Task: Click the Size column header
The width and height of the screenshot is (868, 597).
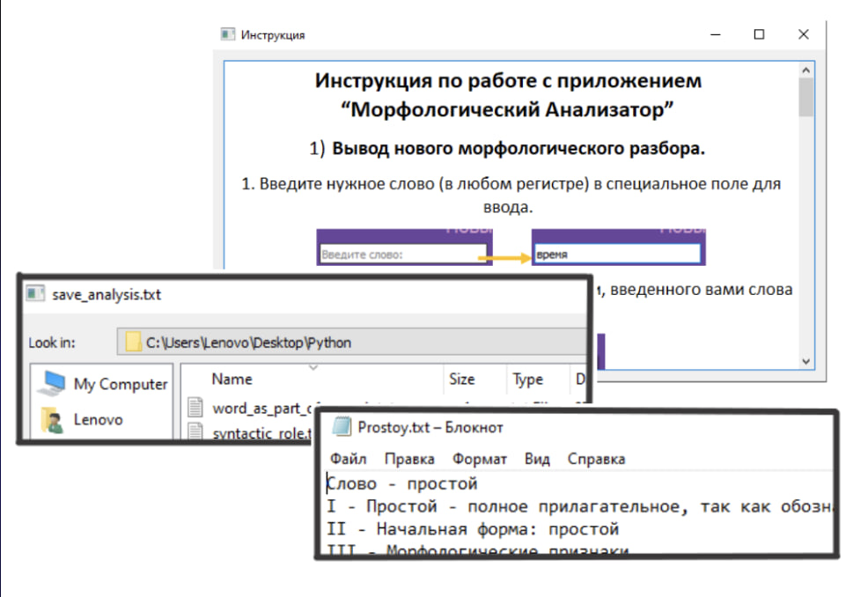Action: (x=461, y=380)
